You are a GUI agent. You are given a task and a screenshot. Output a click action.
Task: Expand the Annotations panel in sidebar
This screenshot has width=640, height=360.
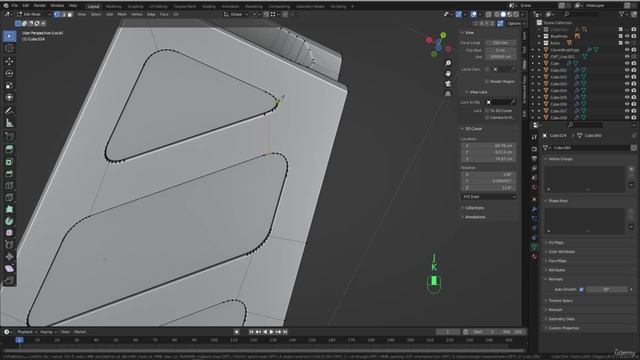tap(475, 217)
